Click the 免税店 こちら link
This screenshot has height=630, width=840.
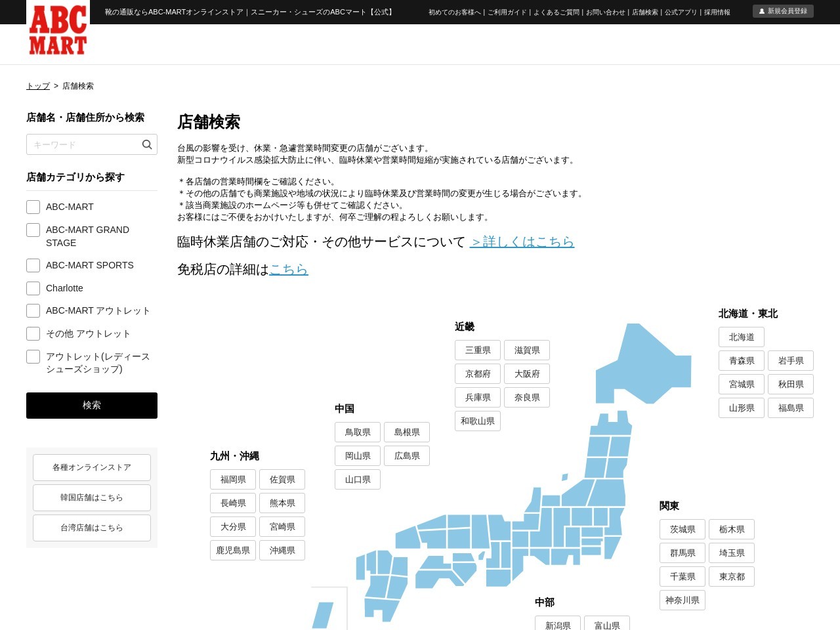tap(289, 269)
